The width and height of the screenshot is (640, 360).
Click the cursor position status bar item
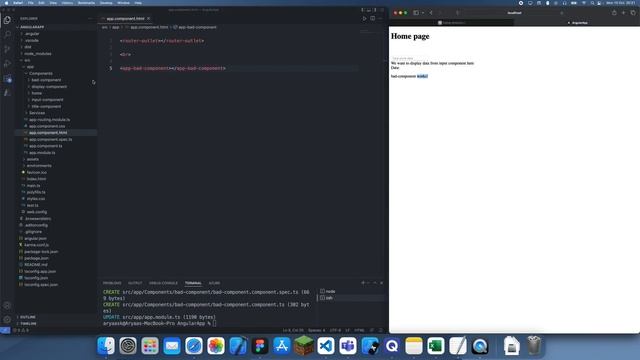tap(293, 330)
